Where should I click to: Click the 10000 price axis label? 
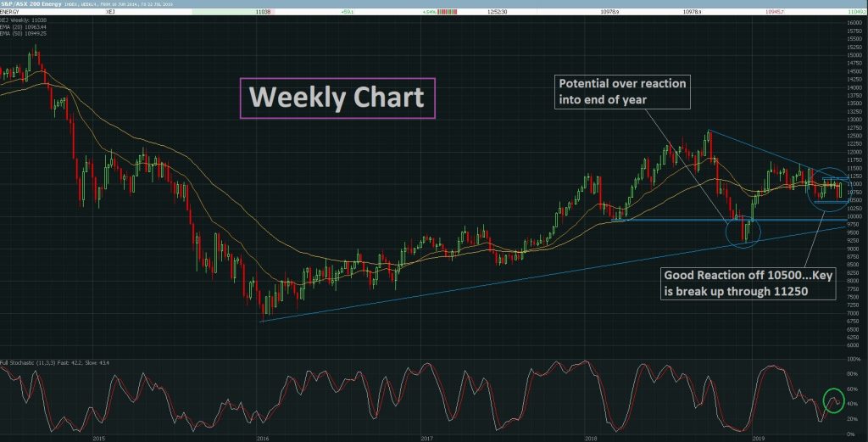pyautogui.click(x=854, y=216)
